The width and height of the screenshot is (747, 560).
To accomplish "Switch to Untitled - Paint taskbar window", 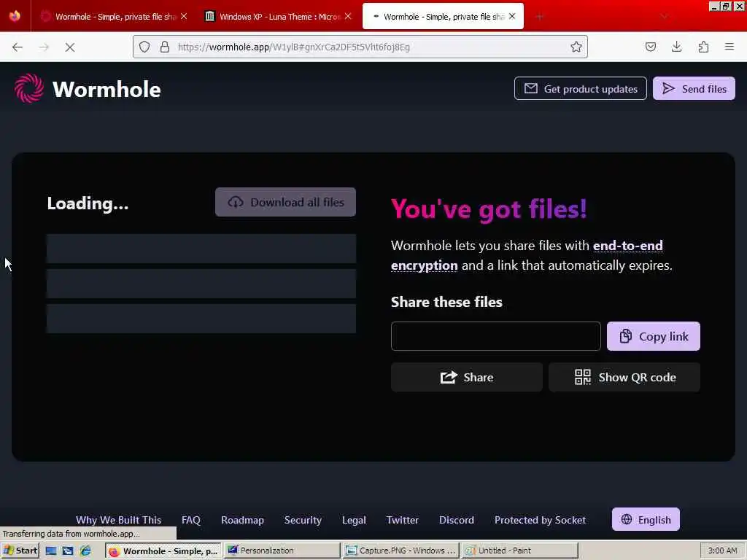I will click(x=519, y=551).
